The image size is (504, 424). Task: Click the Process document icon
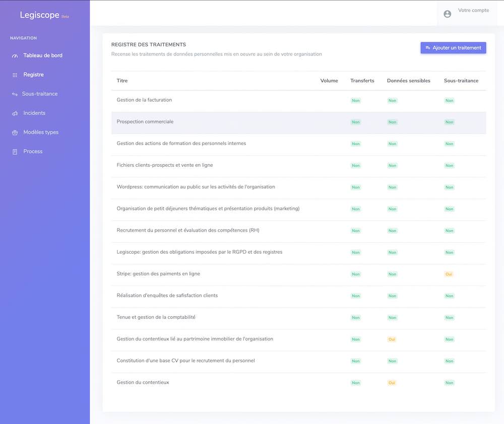pos(15,152)
